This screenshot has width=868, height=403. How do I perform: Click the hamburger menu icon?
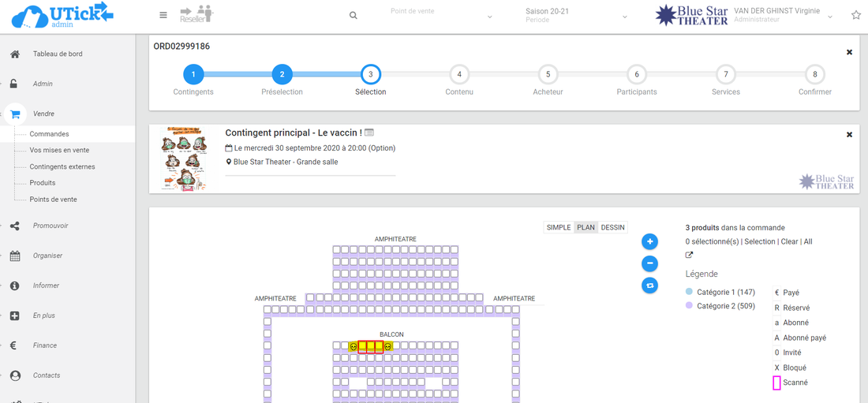click(163, 15)
